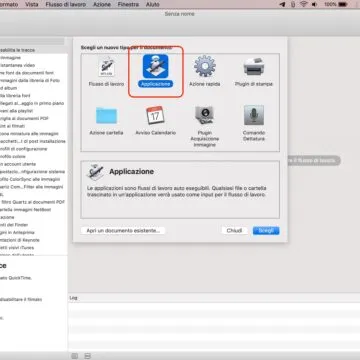This screenshot has width=360, height=360.
Task: Click the Senza nome window title
Action: coord(179,14)
